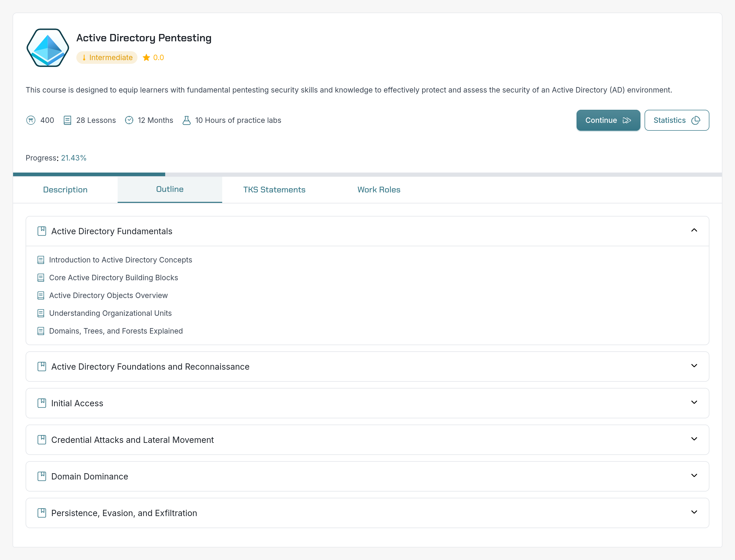The width and height of the screenshot is (735, 560).
Task: Click the 0.0 rating value
Action: pyautogui.click(x=159, y=58)
